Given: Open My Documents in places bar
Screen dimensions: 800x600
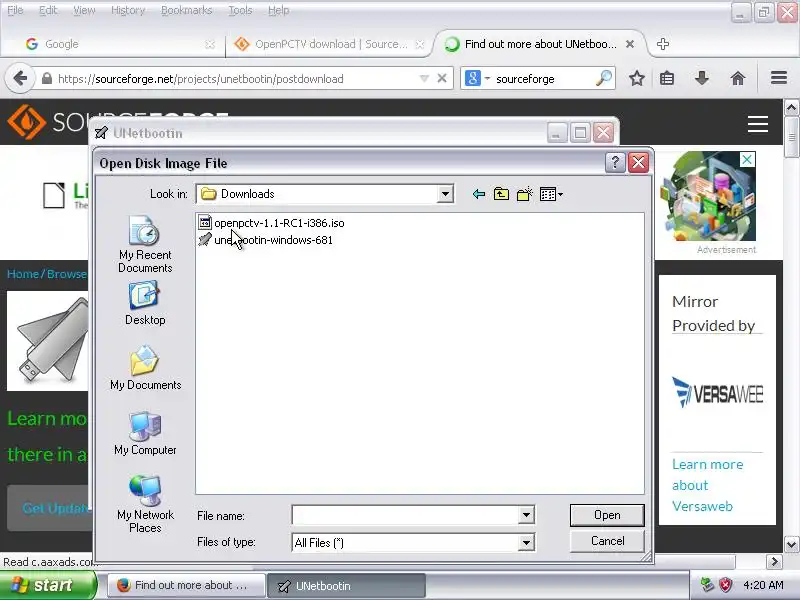Looking at the screenshot, I should 145,368.
